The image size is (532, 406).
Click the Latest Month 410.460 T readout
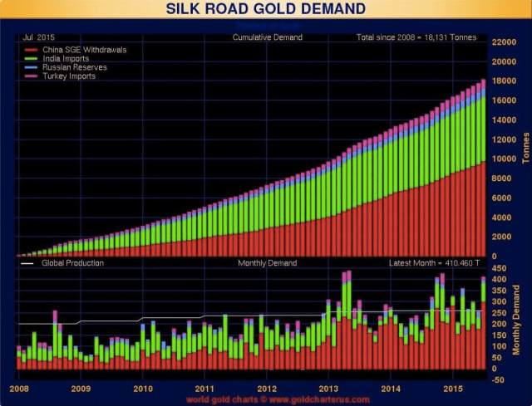pyautogui.click(x=434, y=263)
